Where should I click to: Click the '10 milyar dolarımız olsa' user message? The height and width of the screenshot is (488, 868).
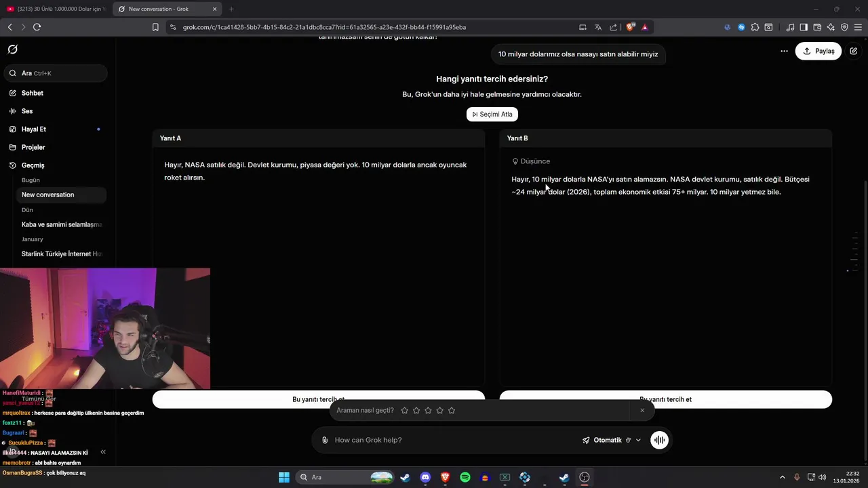tap(578, 54)
